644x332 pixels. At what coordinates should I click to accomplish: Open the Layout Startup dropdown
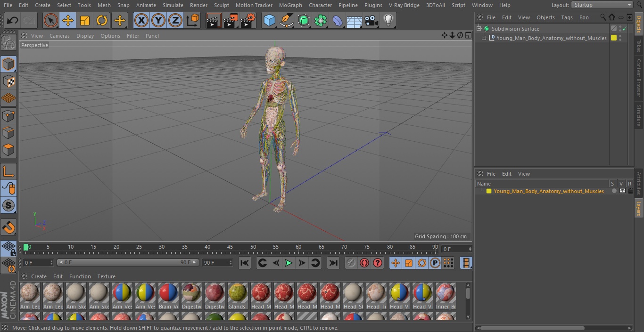pos(602,5)
